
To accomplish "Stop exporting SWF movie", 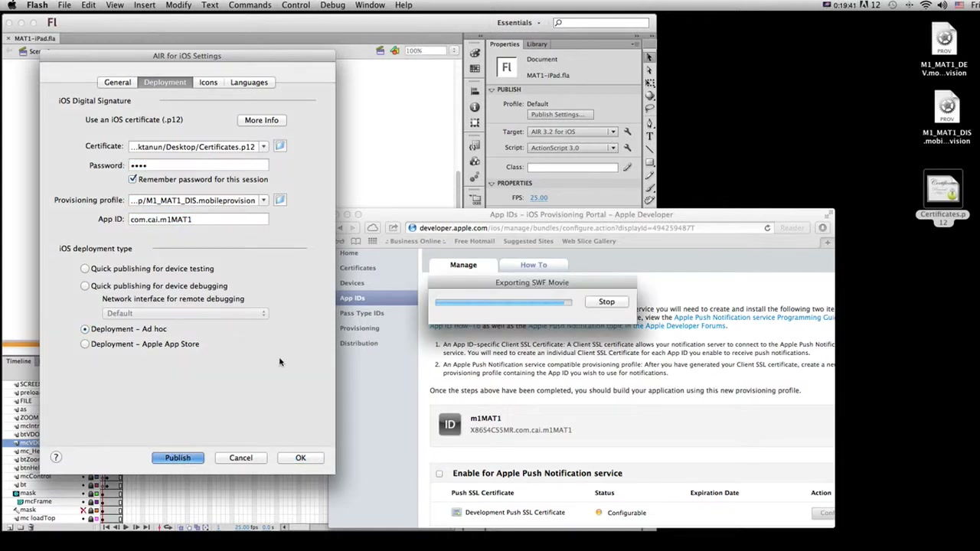I will [x=606, y=302].
